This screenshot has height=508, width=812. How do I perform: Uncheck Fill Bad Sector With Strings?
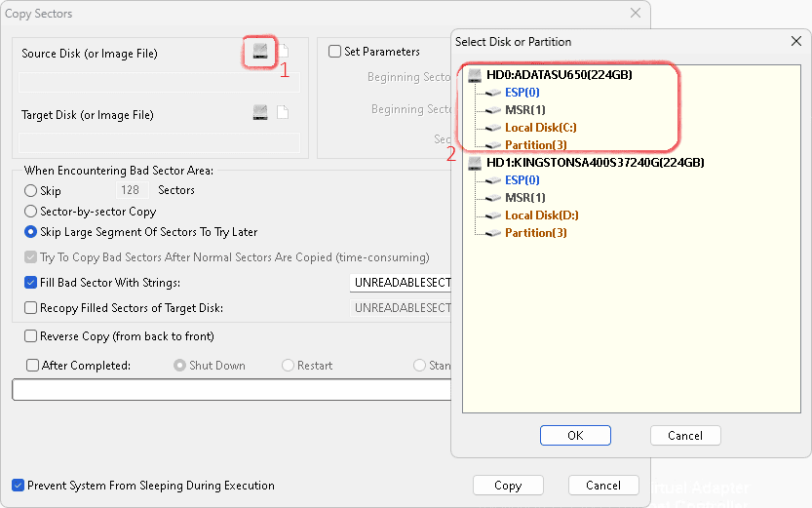(31, 283)
